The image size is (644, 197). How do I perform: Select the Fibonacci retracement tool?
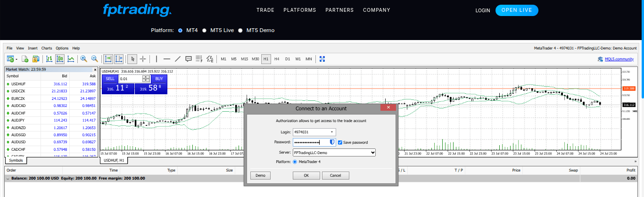click(199, 59)
